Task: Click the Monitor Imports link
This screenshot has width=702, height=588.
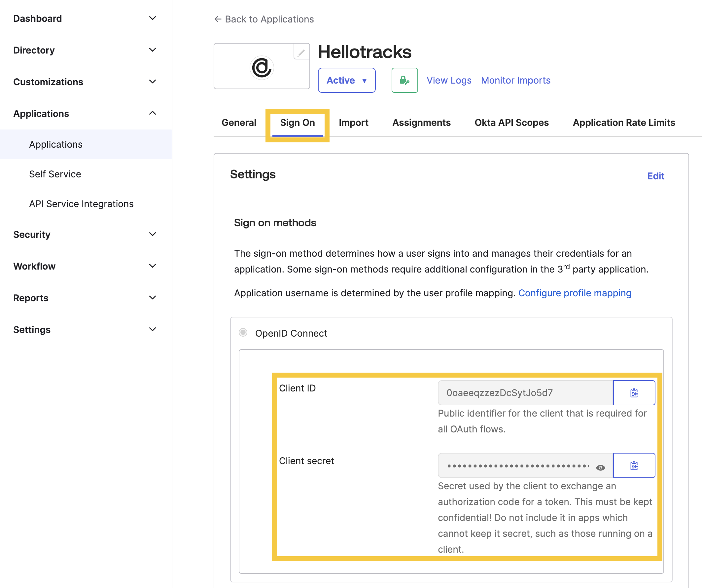Action: pos(515,80)
